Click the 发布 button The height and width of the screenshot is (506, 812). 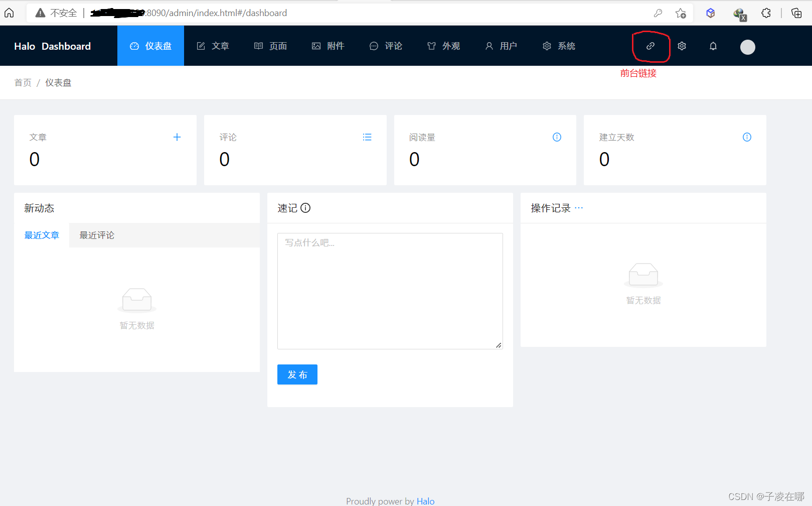tap(297, 374)
